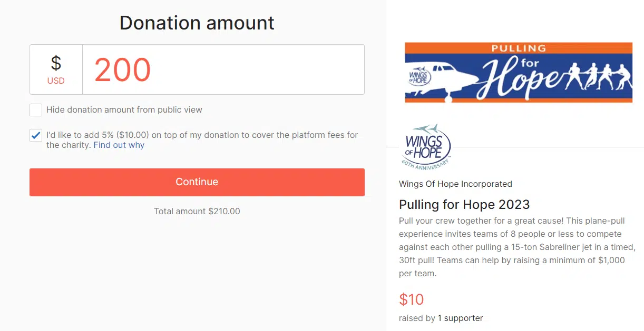The image size is (644, 331).
Task: Open the Pulling for Hope 2023 title
Action: 464,204
